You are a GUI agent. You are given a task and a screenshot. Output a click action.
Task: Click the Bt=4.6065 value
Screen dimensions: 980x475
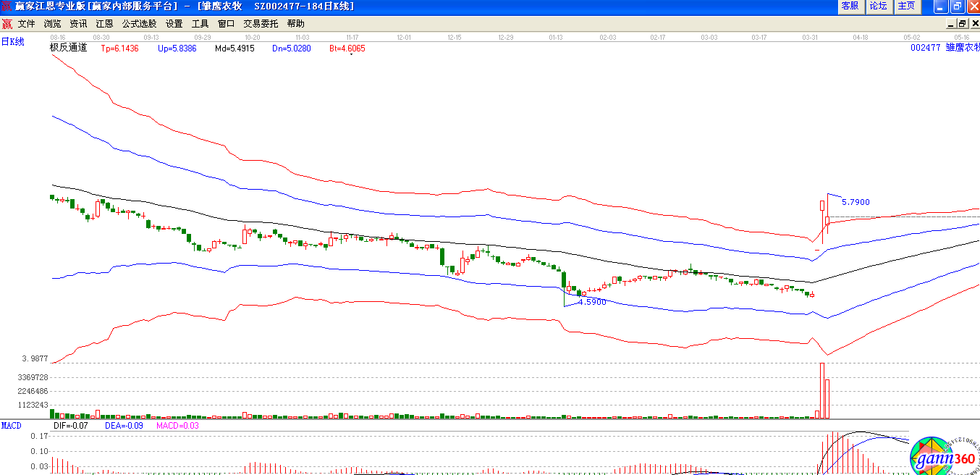347,49
